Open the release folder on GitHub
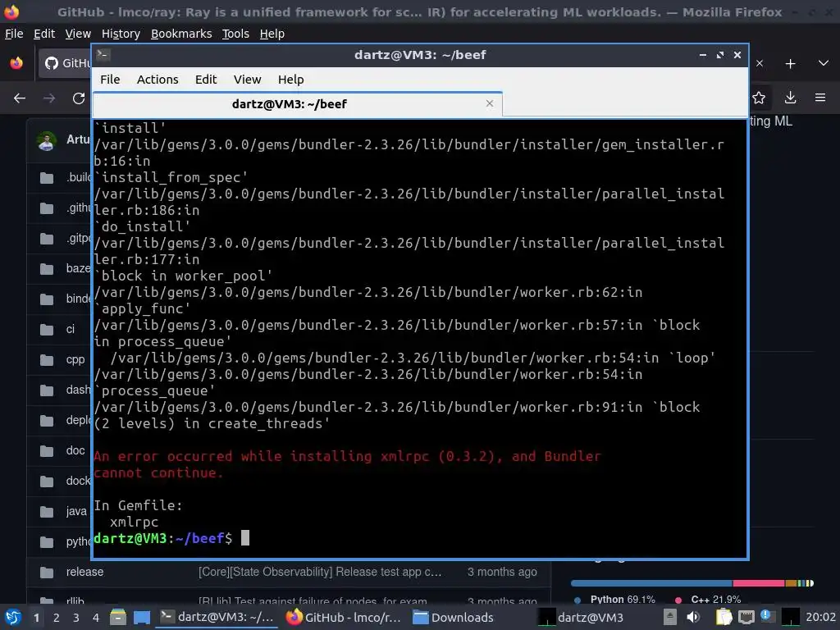The height and width of the screenshot is (630, 840). click(84, 572)
